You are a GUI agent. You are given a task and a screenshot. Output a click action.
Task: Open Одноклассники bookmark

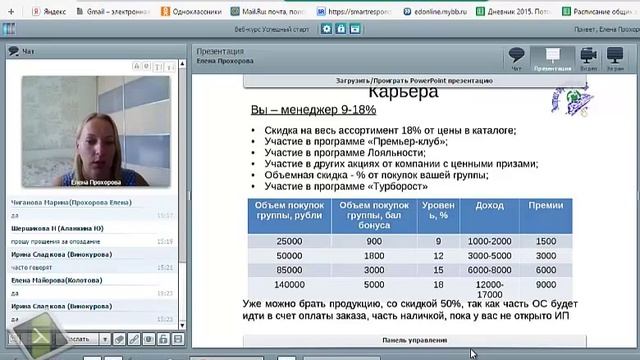coord(191,12)
